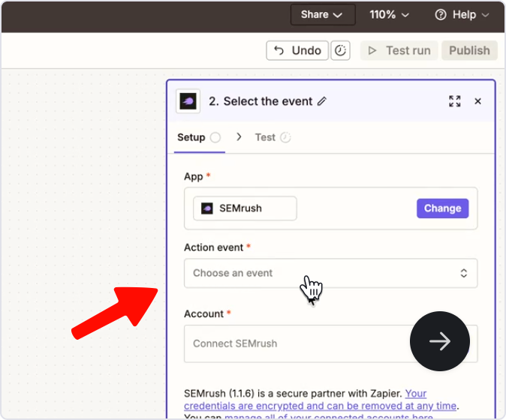Viewport: 506px width, 420px height.
Task: Click the Action event label
Action: pos(214,247)
